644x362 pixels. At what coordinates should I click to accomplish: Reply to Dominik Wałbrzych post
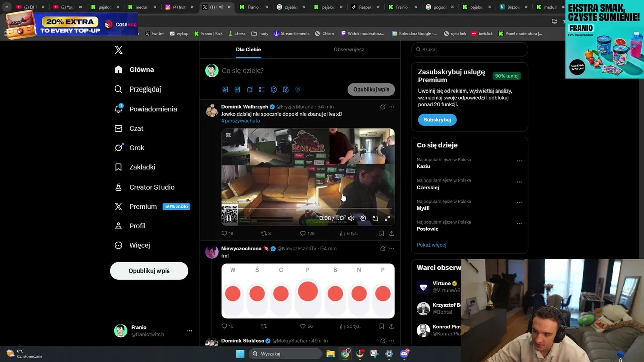(x=227, y=233)
